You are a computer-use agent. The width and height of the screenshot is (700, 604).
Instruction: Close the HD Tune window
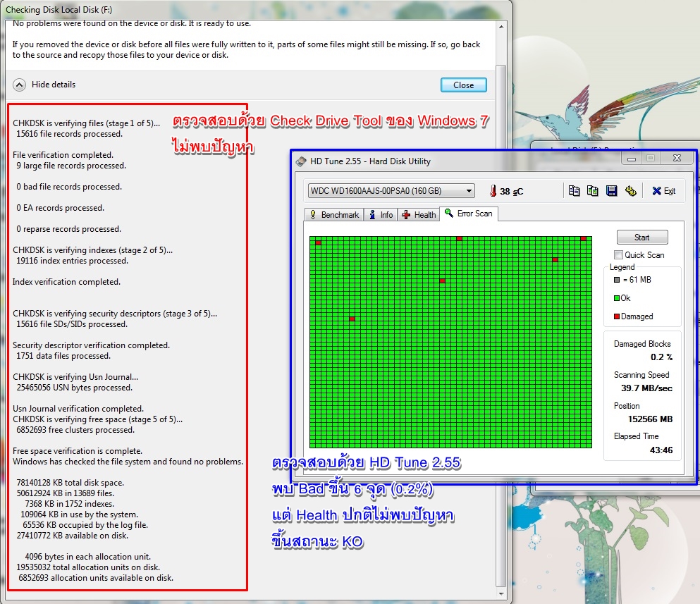[677, 158]
